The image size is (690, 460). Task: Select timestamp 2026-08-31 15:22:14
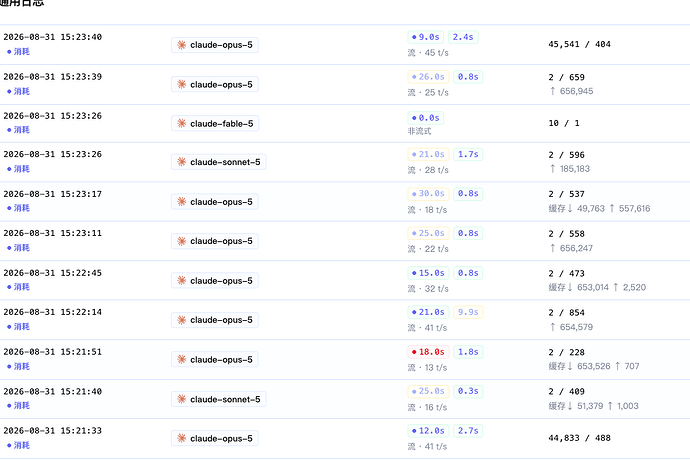click(53, 312)
